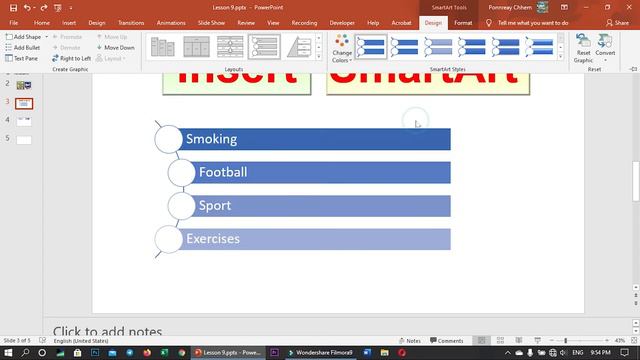Click Fit slide to window icon
This screenshot has height=360, width=640.
coord(634,340)
